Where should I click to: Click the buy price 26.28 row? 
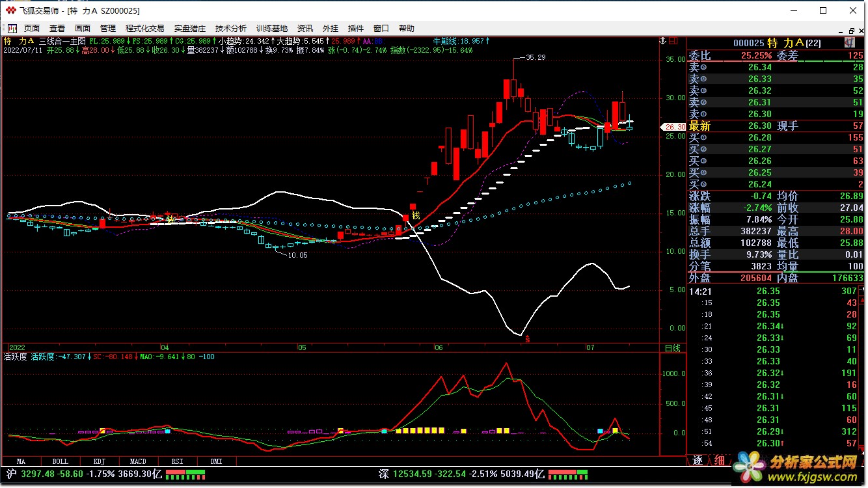point(776,137)
